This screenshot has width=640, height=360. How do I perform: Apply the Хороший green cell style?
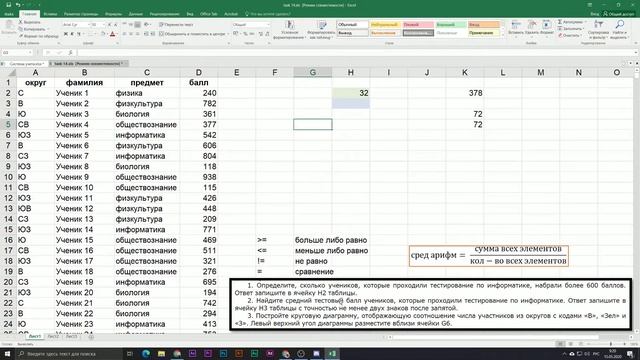point(451,24)
